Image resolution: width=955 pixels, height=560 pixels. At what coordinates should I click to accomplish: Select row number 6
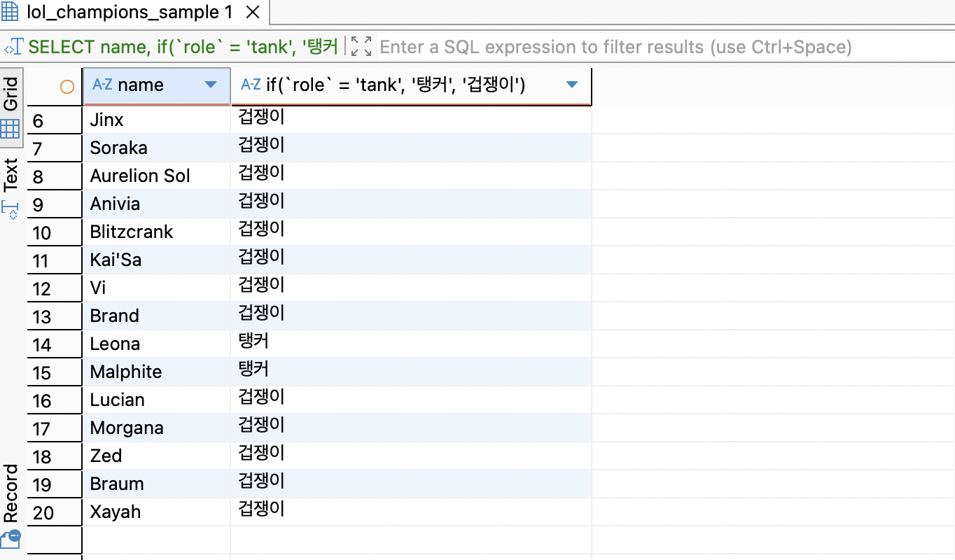[x=55, y=120]
